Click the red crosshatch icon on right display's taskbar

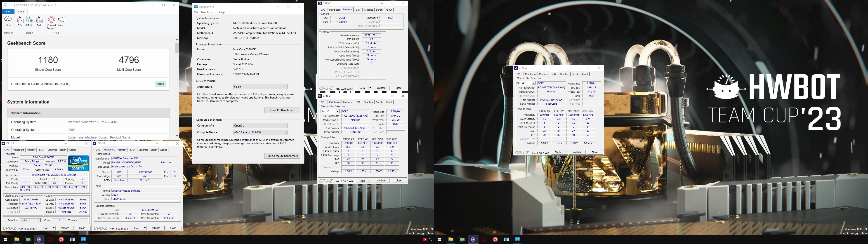pyautogui.click(x=484, y=240)
